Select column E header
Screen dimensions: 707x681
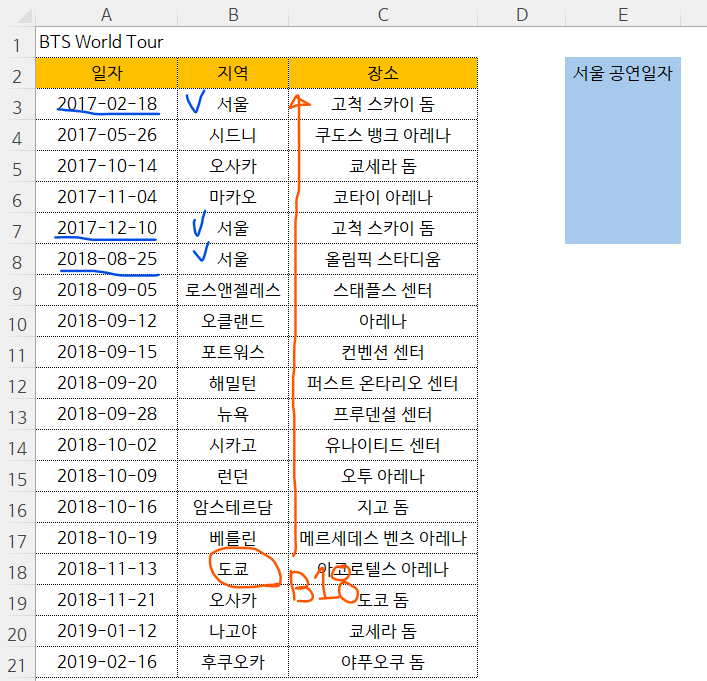pyautogui.click(x=623, y=14)
